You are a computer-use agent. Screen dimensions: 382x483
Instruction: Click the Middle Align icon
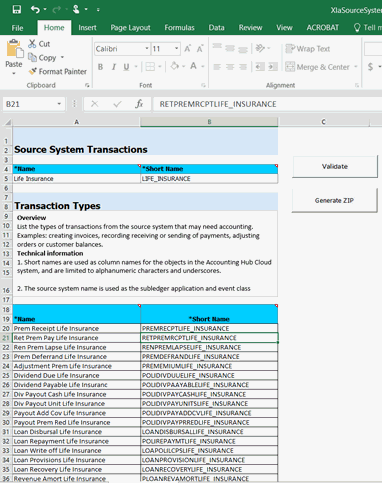(230, 49)
